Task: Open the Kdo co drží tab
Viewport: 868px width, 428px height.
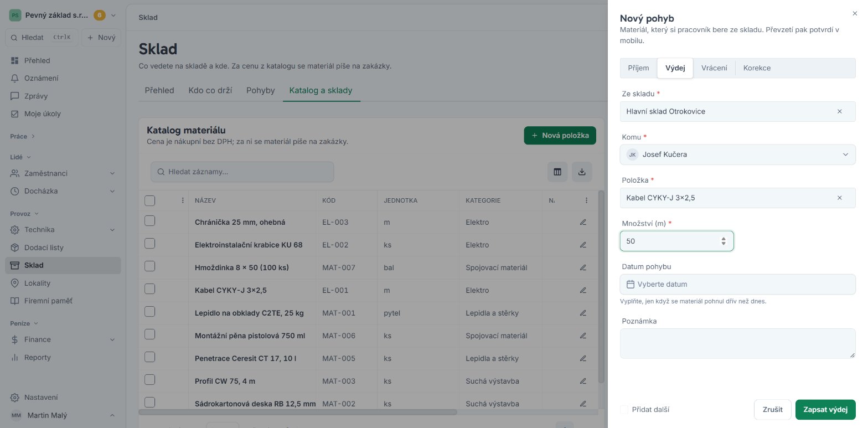Action: (210, 90)
